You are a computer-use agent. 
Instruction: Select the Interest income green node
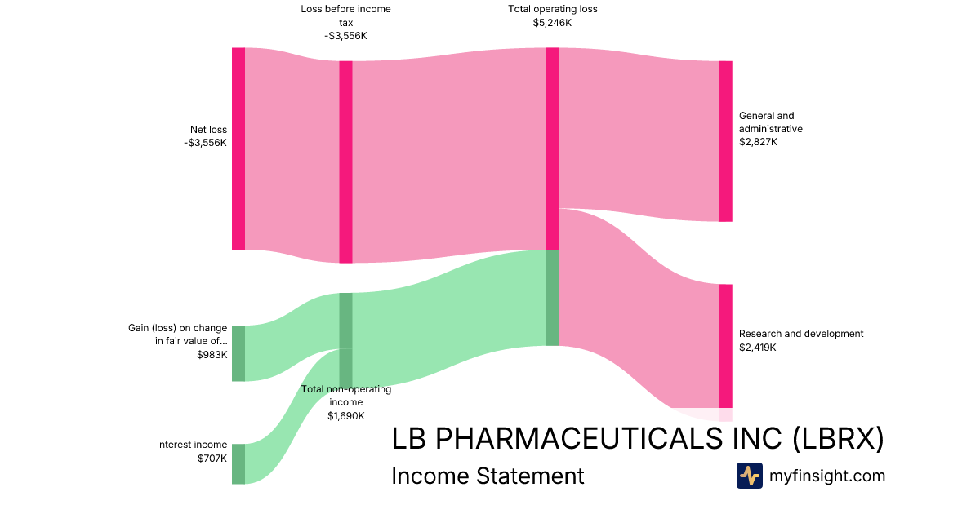(238, 463)
